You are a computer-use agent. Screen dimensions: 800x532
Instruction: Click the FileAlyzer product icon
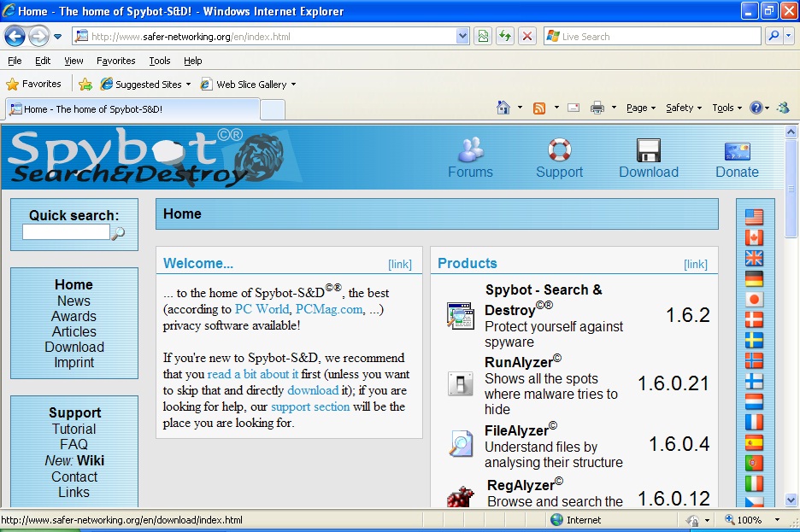[x=461, y=443]
